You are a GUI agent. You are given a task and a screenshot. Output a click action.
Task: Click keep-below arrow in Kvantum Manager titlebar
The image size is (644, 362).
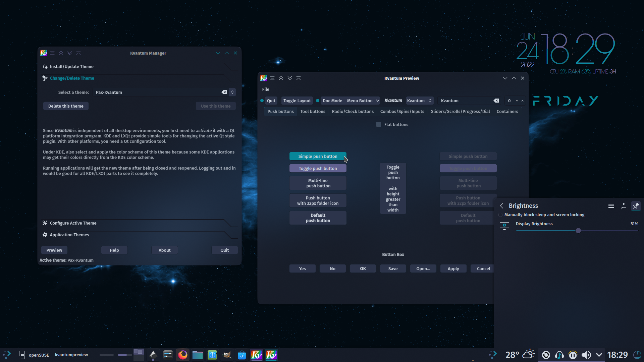click(x=70, y=53)
